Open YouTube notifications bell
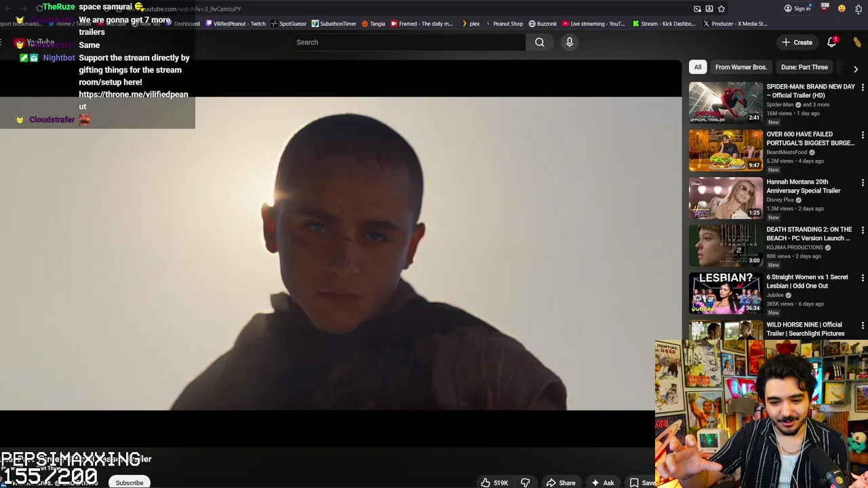Viewport: 868px width, 488px height. [832, 42]
